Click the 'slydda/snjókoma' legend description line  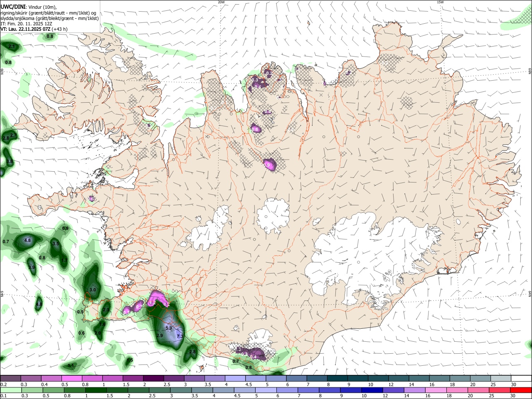(49, 19)
